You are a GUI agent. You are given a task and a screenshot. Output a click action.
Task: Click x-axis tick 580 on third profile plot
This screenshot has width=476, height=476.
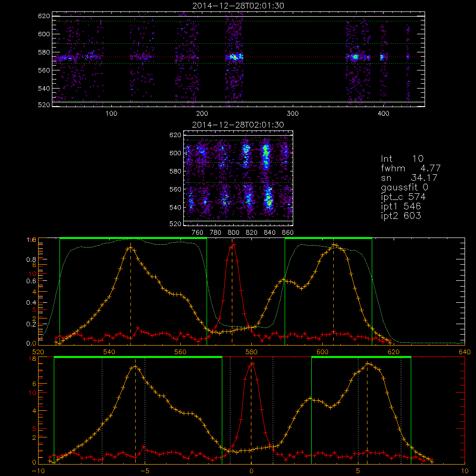(x=251, y=352)
